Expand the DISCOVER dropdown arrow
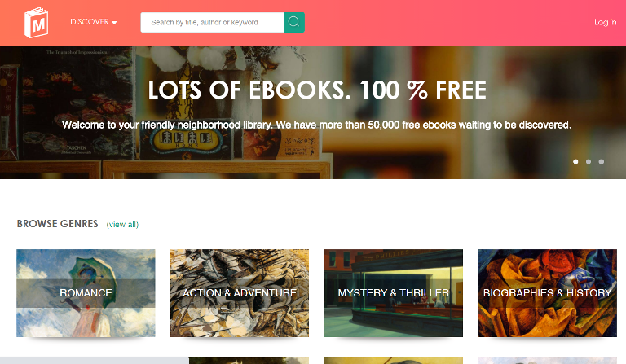Image resolution: width=626 pixels, height=364 pixels. (x=114, y=23)
